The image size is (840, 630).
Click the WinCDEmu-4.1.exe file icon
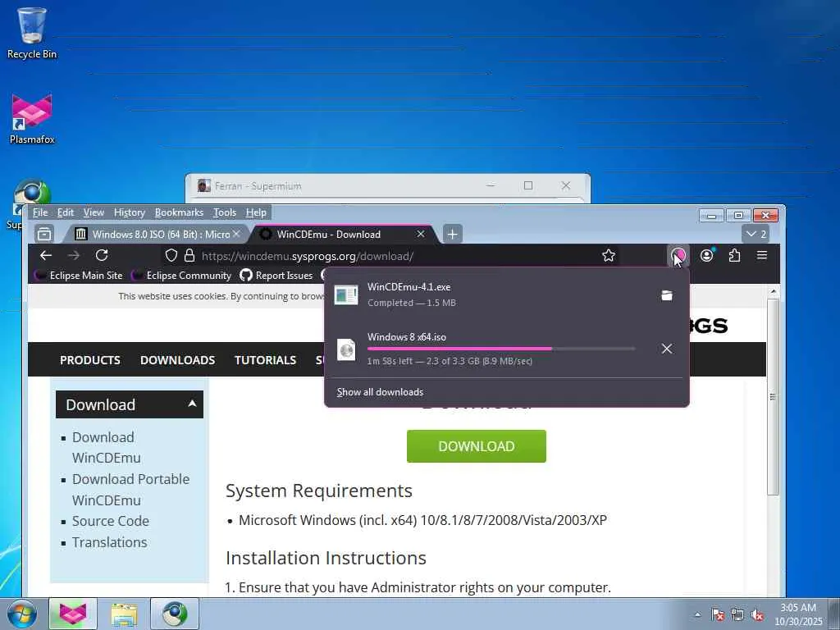346,295
